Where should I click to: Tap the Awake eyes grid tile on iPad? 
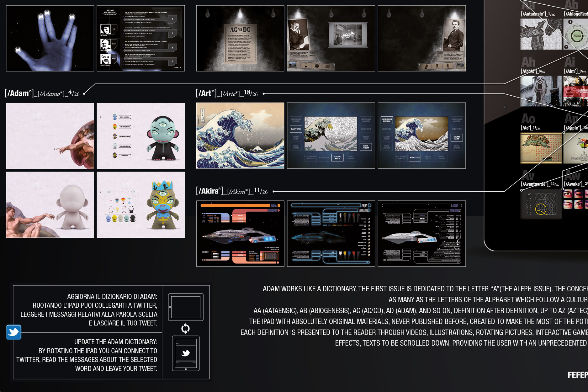[x=576, y=199]
